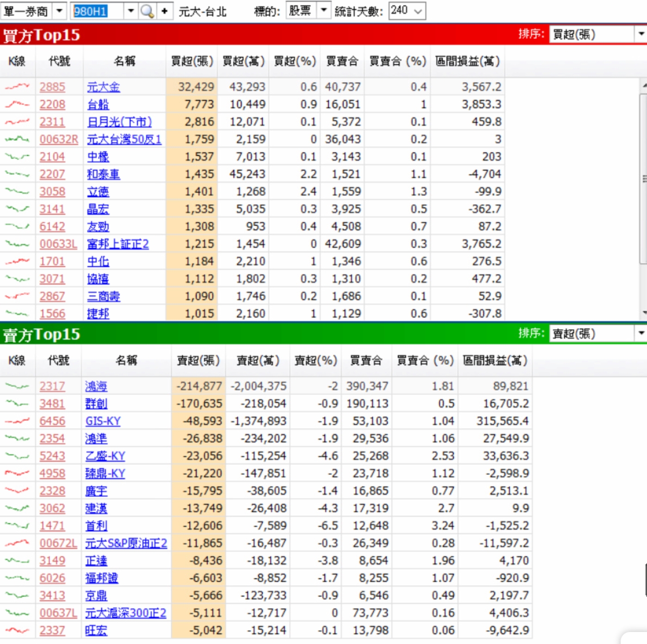Open the 捷邦 stock name link

[x=98, y=313]
